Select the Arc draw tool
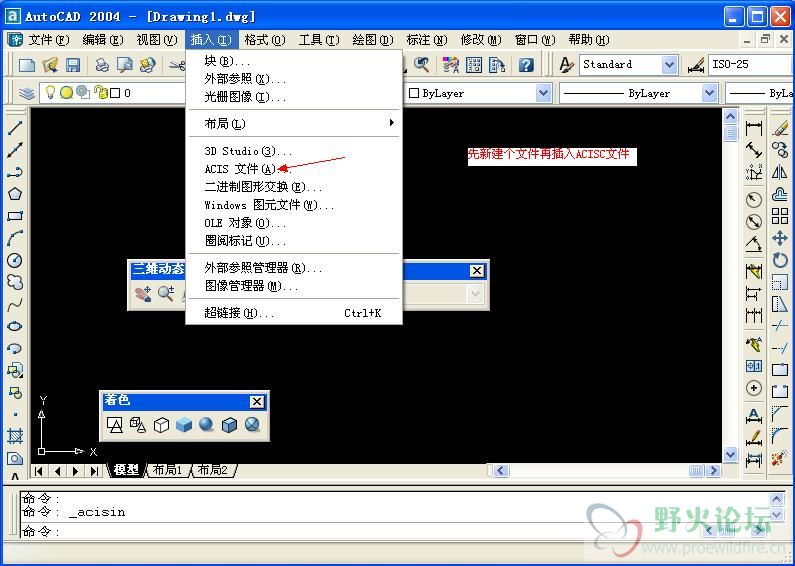 tap(15, 238)
